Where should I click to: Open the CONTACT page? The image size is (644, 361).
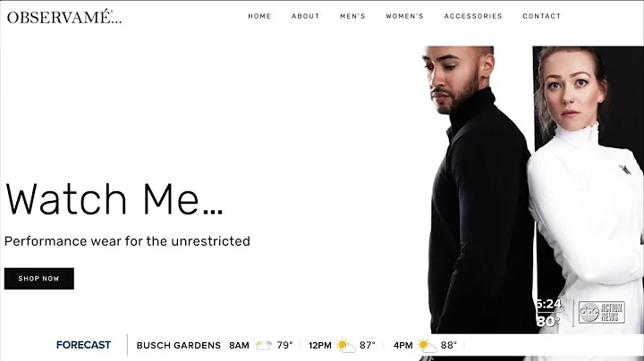point(542,16)
